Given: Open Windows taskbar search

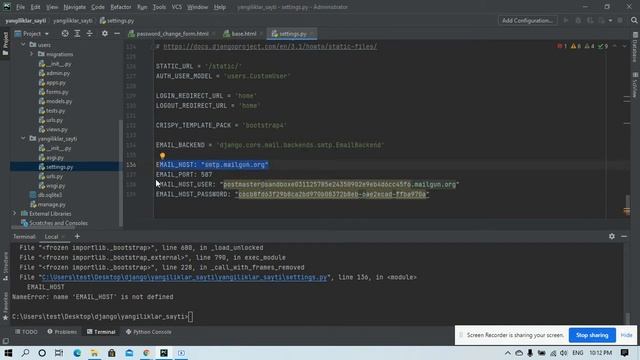Looking at the screenshot, I should (25, 353).
